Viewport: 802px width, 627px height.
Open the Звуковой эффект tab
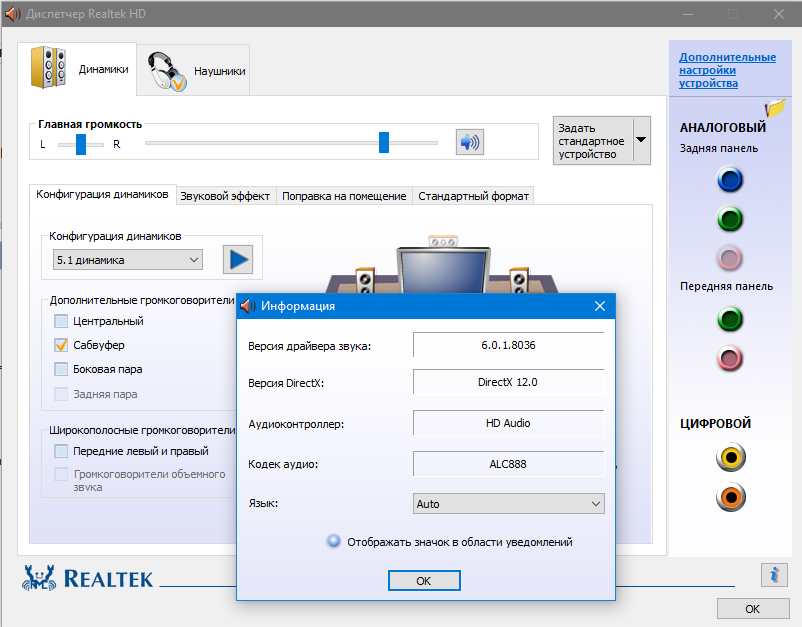point(225,196)
